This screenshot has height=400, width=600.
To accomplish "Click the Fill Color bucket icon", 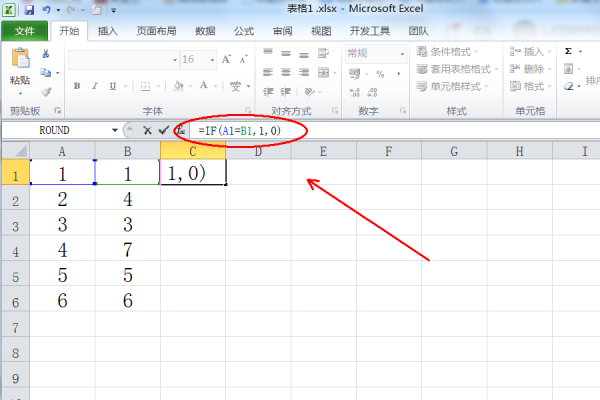I will 178,86.
